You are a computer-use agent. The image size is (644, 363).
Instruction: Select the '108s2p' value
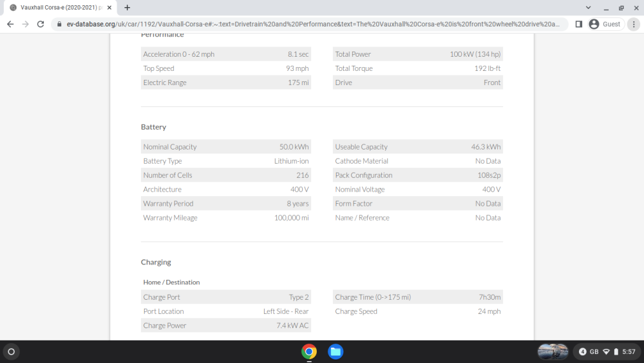tap(489, 175)
